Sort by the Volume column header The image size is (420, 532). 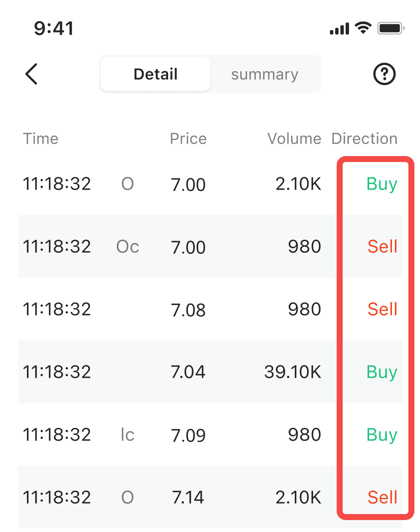pyautogui.click(x=294, y=139)
